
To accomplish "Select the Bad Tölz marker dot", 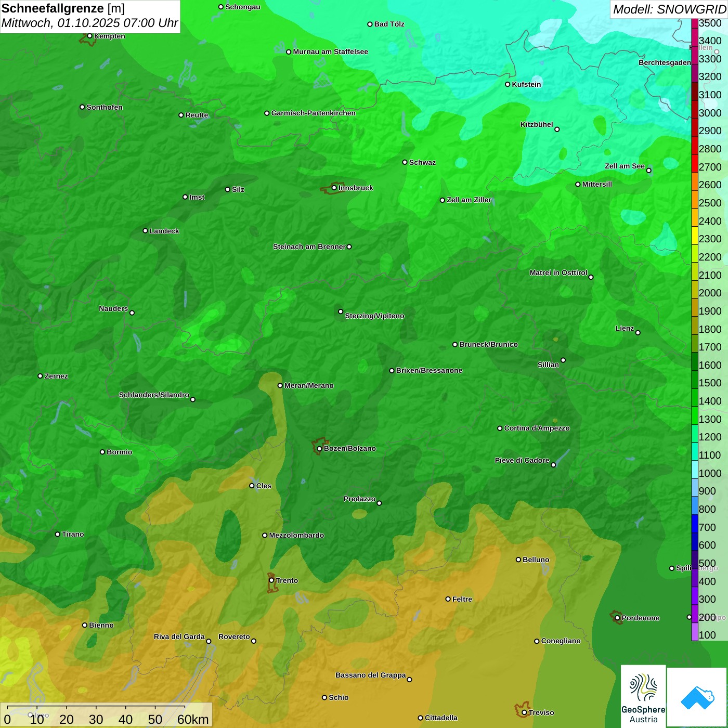I will (370, 24).
